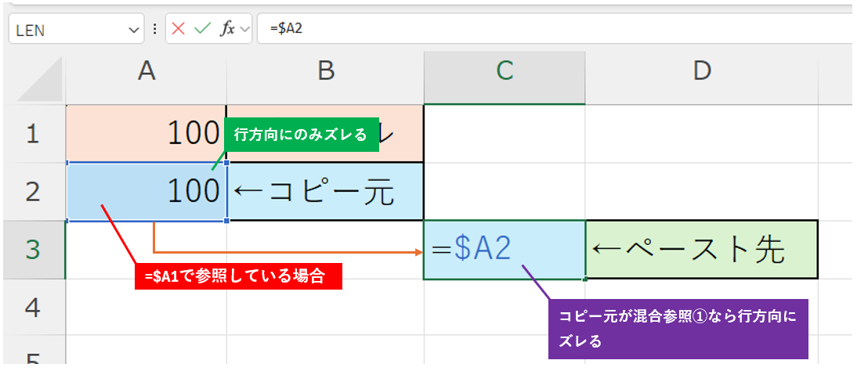Select cell B2 labeled ←コピー元
Image resolution: width=868 pixels, height=371 pixels.
[x=325, y=192]
